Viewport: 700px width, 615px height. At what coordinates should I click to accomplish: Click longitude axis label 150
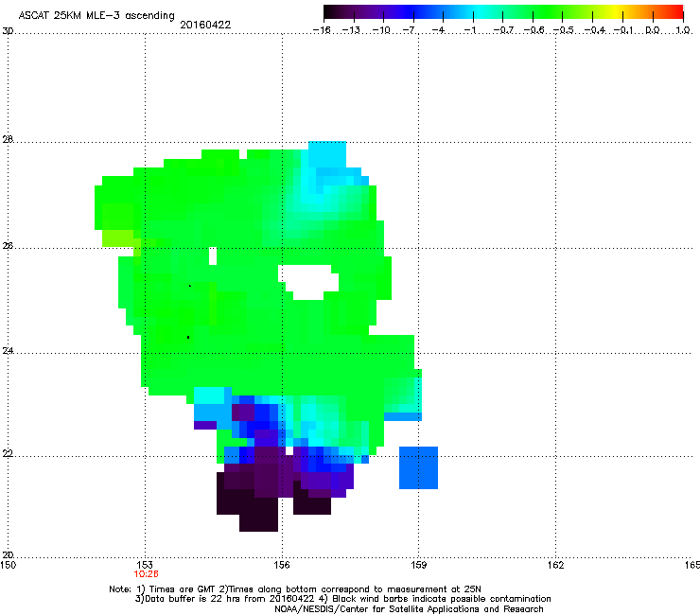click(x=8, y=565)
